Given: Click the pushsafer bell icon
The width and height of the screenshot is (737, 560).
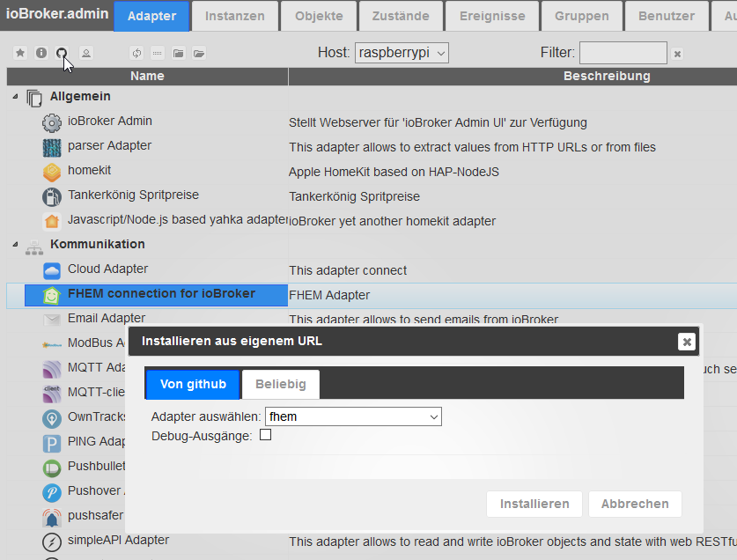Looking at the screenshot, I should point(52,517).
